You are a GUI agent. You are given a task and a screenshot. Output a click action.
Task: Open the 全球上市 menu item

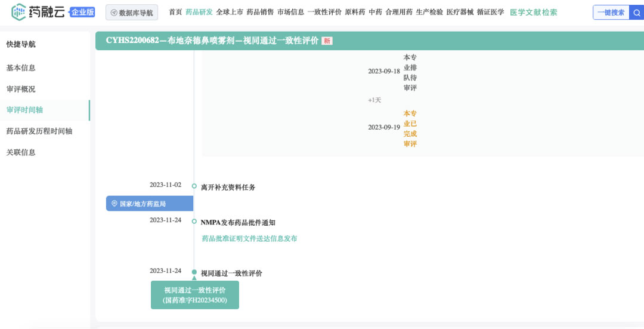point(230,12)
